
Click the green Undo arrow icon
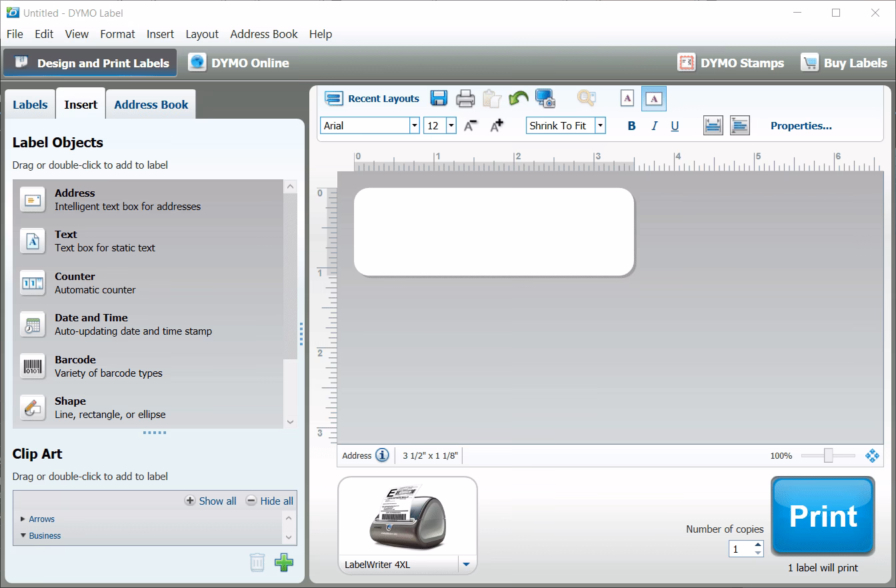pyautogui.click(x=518, y=99)
